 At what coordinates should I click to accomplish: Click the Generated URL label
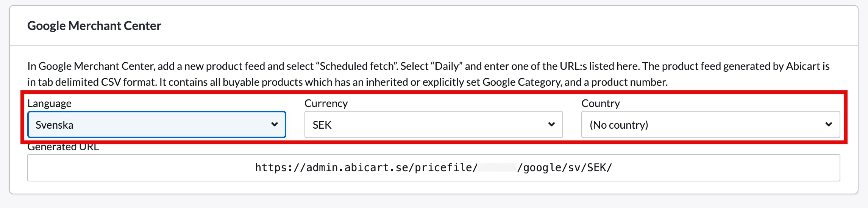point(63,147)
